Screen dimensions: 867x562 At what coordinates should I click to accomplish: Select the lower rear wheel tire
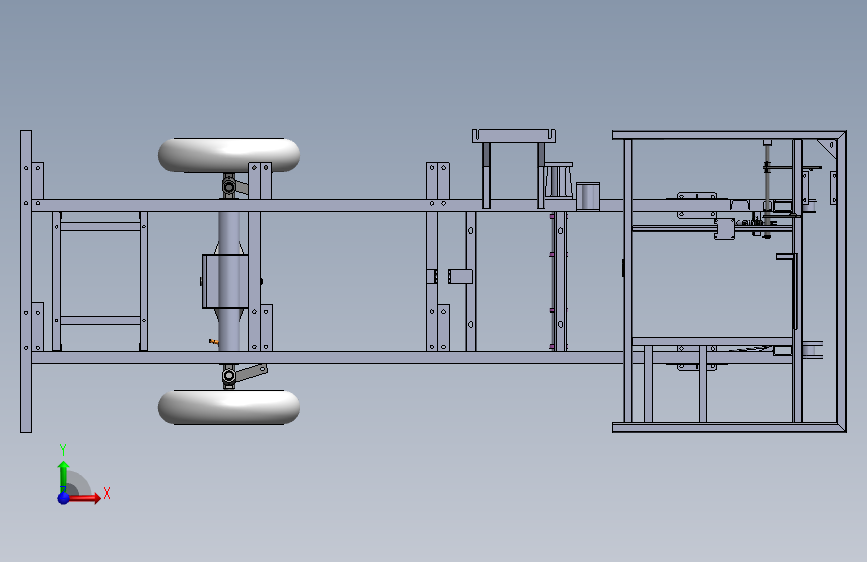point(229,407)
